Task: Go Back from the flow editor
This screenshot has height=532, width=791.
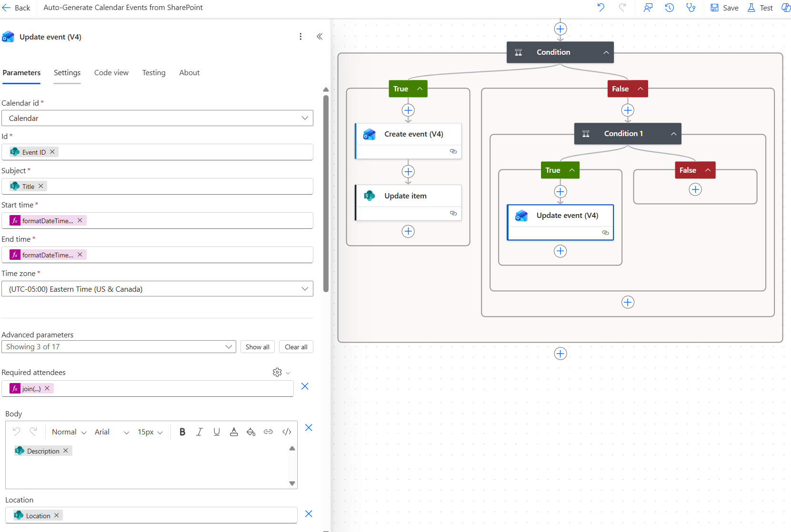Action: [x=16, y=8]
